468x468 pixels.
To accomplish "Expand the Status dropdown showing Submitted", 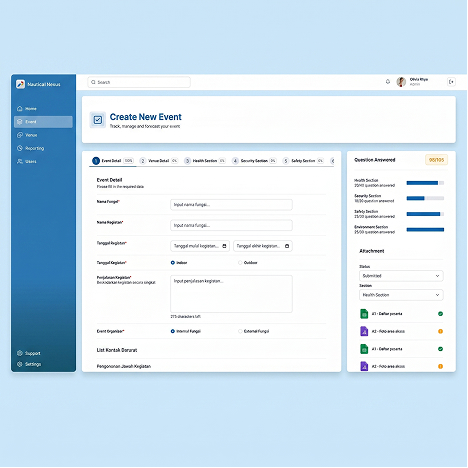I will (401, 276).
